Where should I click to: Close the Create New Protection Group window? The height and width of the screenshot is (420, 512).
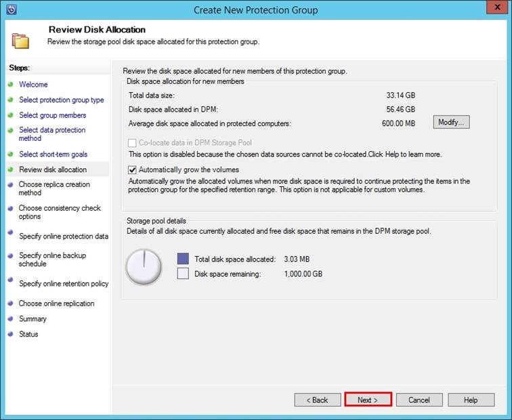(x=497, y=7)
